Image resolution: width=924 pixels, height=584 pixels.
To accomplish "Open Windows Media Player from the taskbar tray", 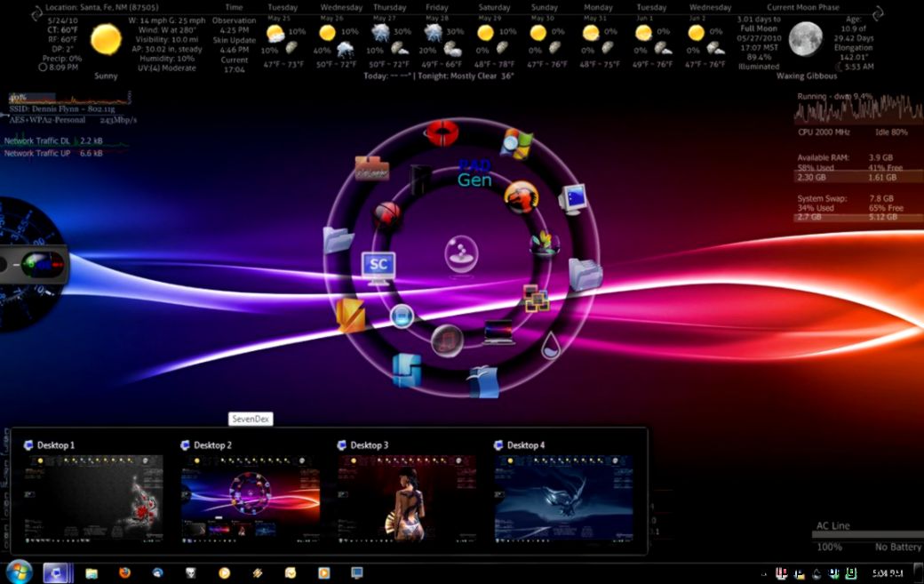I will coord(324,572).
